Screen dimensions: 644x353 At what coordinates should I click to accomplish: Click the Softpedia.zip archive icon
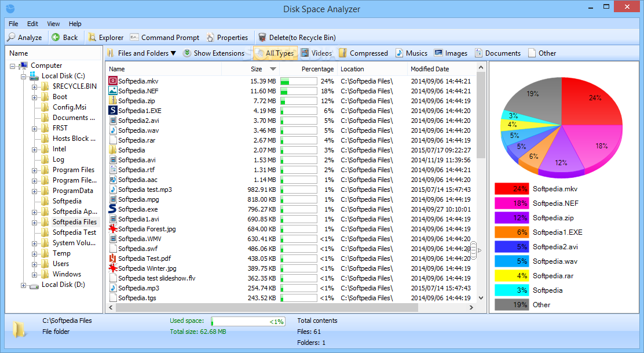pos(112,101)
